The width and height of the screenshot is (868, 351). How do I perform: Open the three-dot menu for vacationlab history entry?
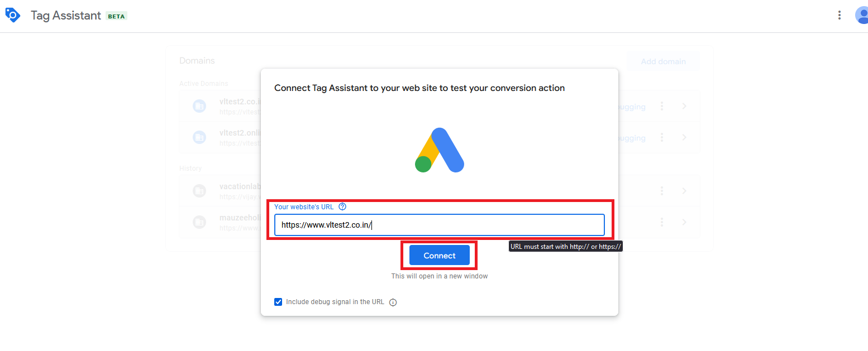tap(662, 191)
